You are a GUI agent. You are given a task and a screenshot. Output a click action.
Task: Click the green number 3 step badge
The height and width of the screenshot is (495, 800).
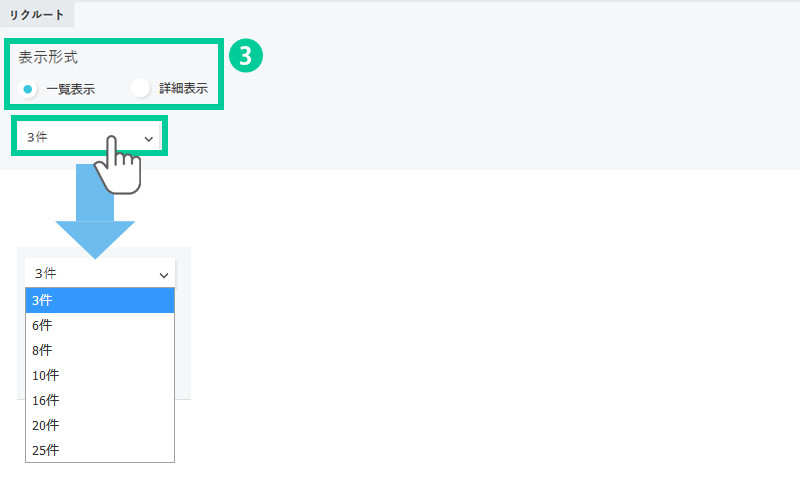pyautogui.click(x=246, y=56)
